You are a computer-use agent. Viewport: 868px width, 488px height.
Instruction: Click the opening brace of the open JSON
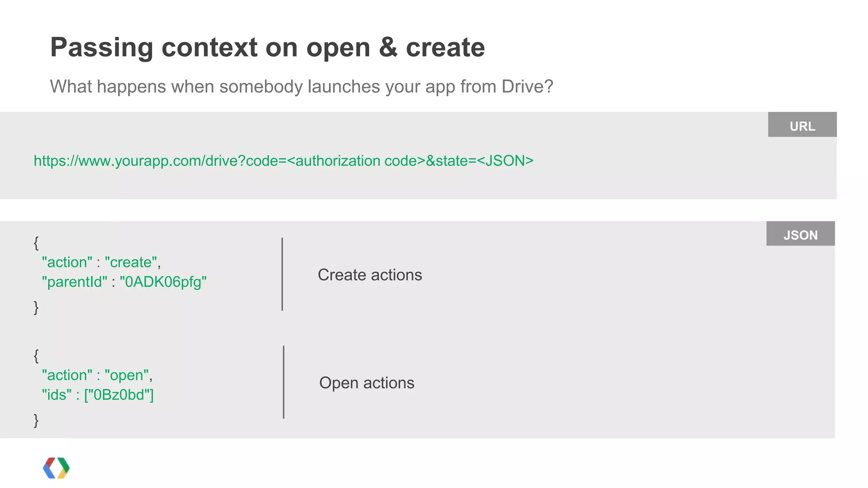point(36,356)
